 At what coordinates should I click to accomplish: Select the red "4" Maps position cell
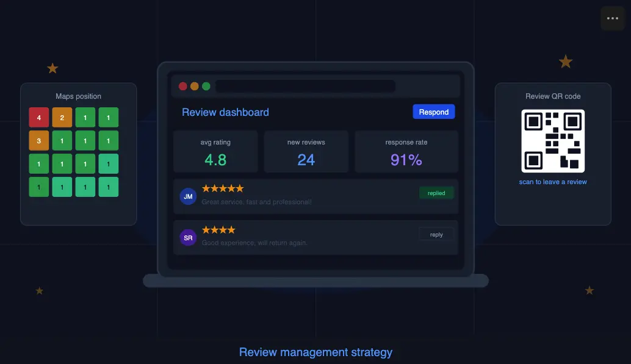click(38, 117)
